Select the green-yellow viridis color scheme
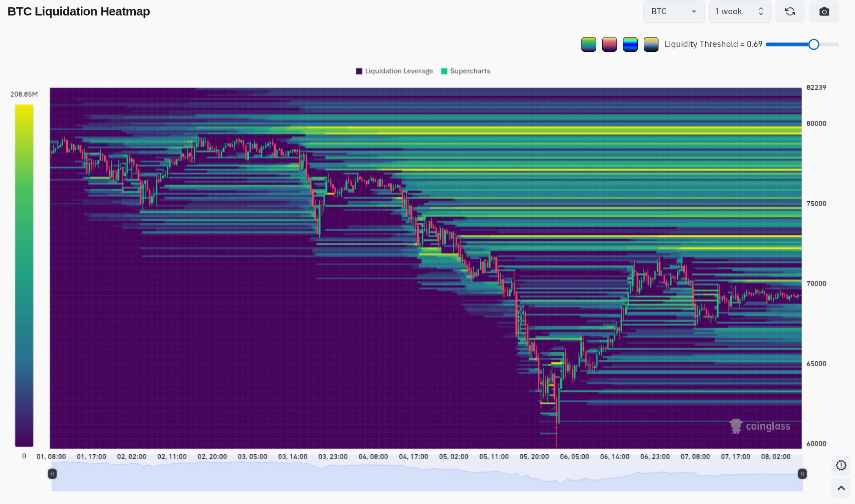855x504 pixels. pyautogui.click(x=588, y=44)
